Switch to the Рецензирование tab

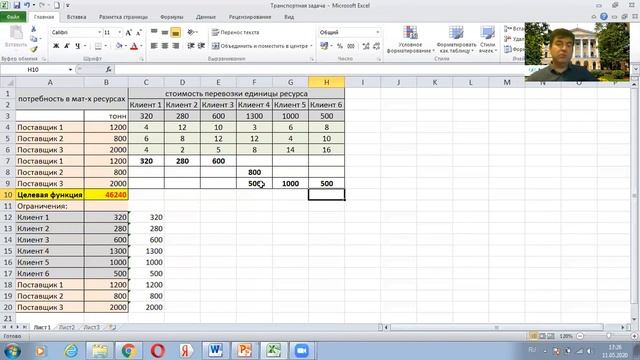pyautogui.click(x=250, y=17)
